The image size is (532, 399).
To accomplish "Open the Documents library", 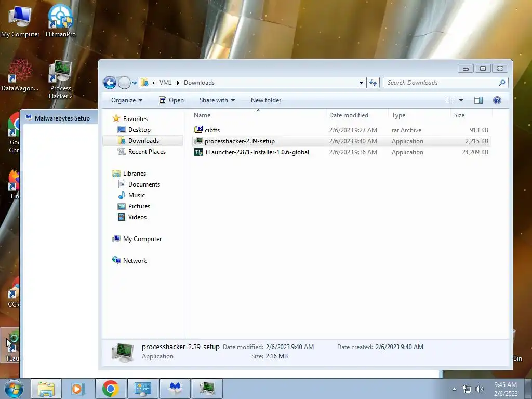I will [139, 184].
